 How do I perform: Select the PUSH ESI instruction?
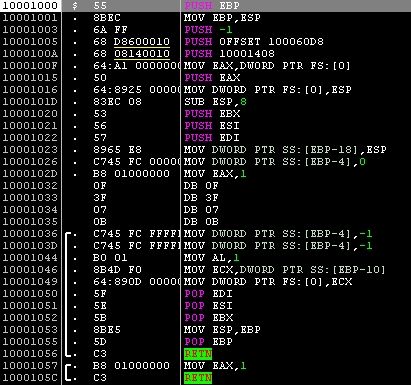click(212, 126)
